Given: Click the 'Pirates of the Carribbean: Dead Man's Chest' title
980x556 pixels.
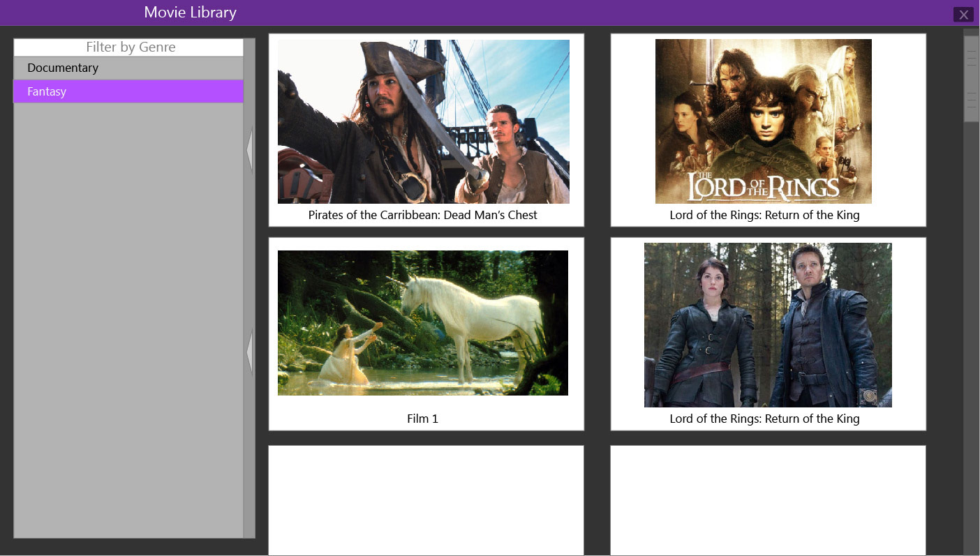Looking at the screenshot, I should pyautogui.click(x=423, y=215).
